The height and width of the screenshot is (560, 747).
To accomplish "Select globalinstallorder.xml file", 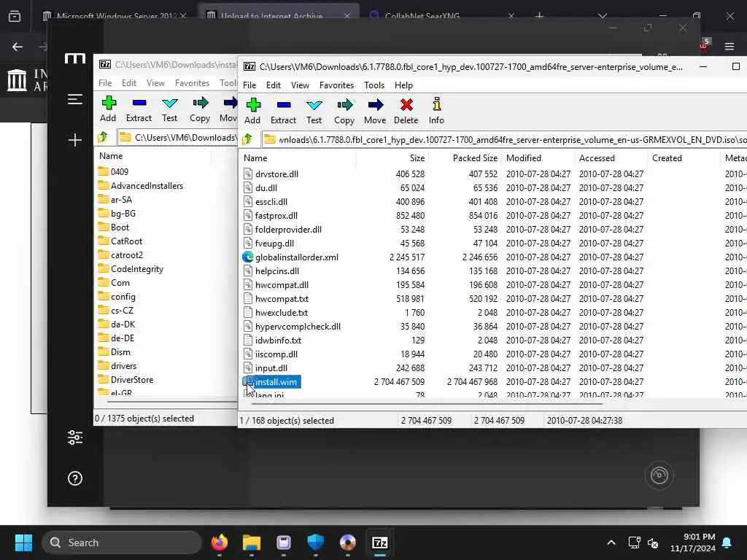I will (296, 257).
